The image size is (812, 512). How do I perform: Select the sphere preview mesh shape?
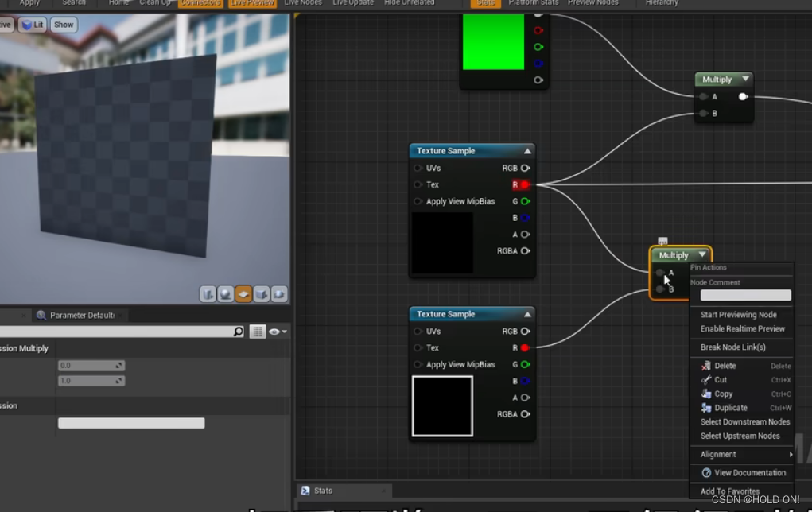click(x=226, y=294)
